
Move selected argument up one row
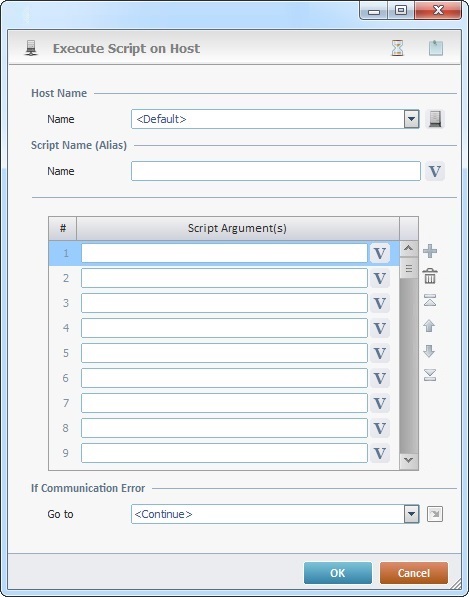429,326
